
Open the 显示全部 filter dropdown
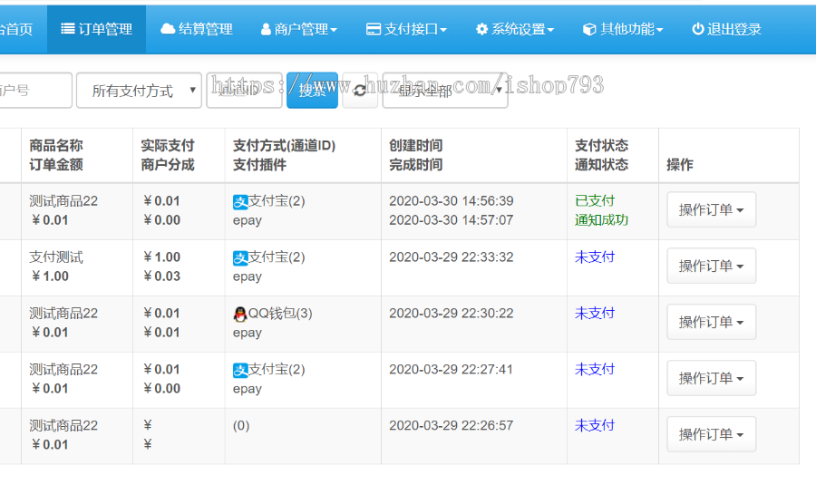[445, 91]
